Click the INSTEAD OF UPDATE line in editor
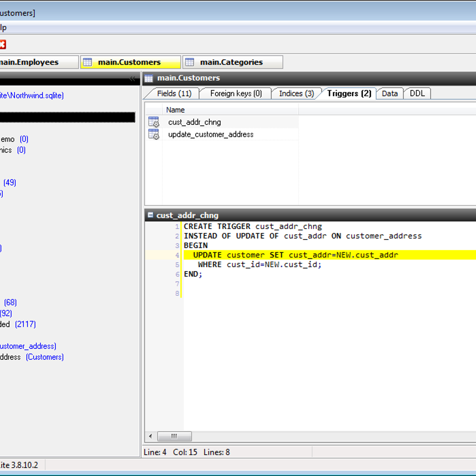The width and height of the screenshot is (476, 476). click(303, 236)
